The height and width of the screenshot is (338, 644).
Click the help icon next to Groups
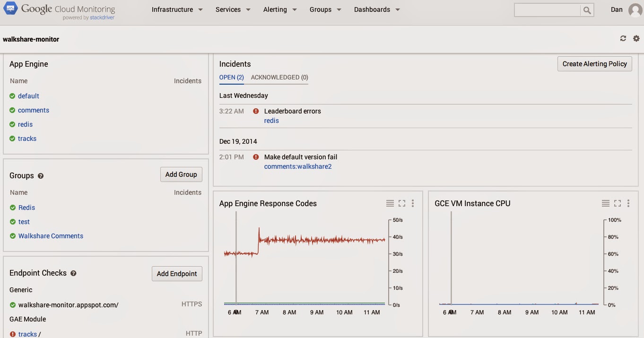[41, 176]
